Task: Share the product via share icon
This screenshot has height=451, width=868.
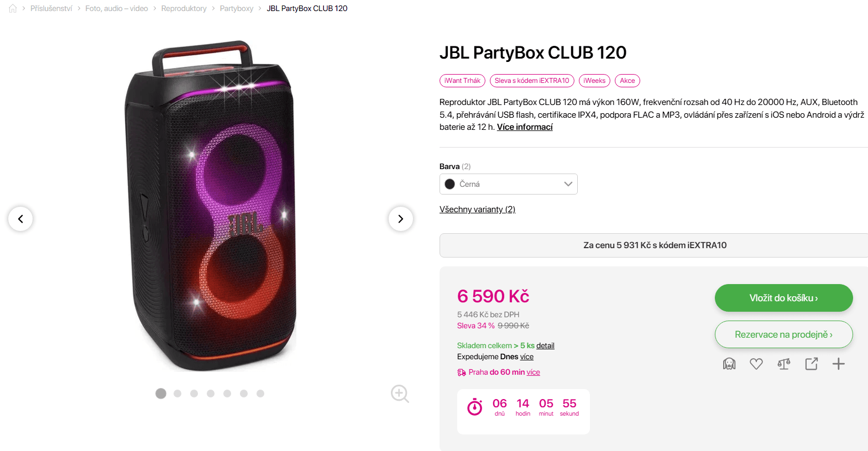Action: pos(811,364)
